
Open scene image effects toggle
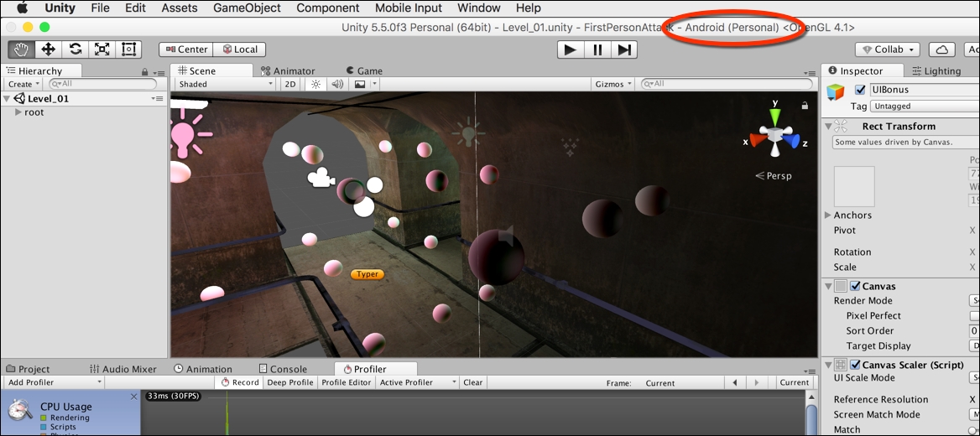(x=360, y=84)
